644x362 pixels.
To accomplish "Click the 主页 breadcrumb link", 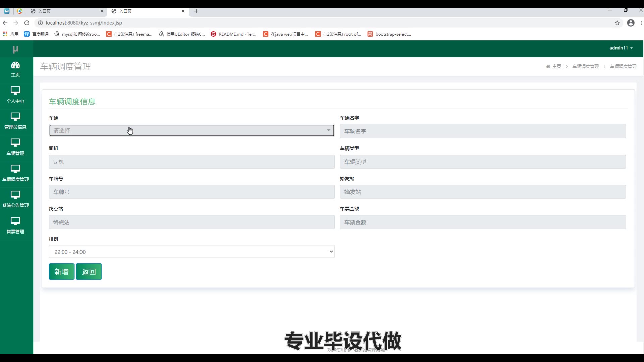I will [x=556, y=66].
